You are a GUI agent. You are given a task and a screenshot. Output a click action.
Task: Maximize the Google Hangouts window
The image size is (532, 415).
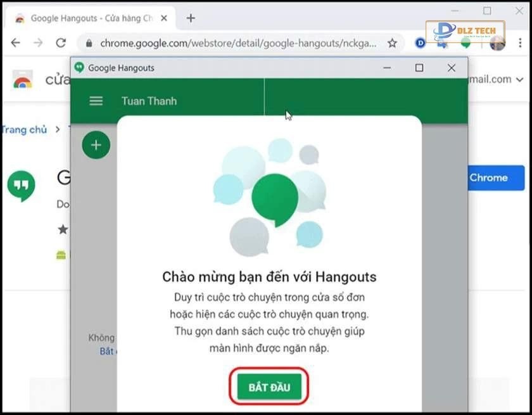point(419,68)
